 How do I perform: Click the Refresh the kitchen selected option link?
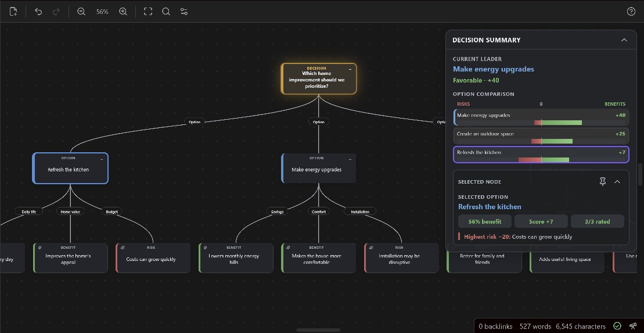point(490,207)
